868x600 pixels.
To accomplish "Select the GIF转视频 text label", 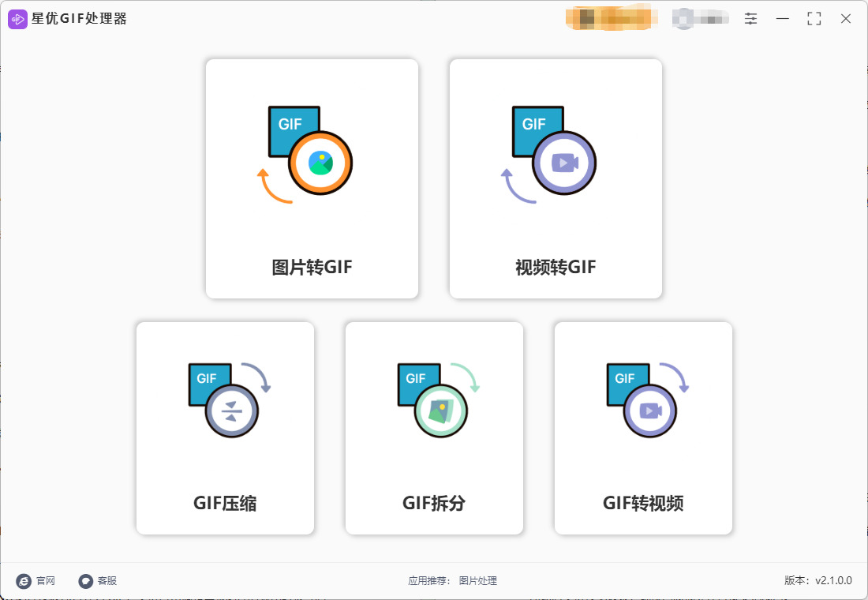I will [643, 503].
